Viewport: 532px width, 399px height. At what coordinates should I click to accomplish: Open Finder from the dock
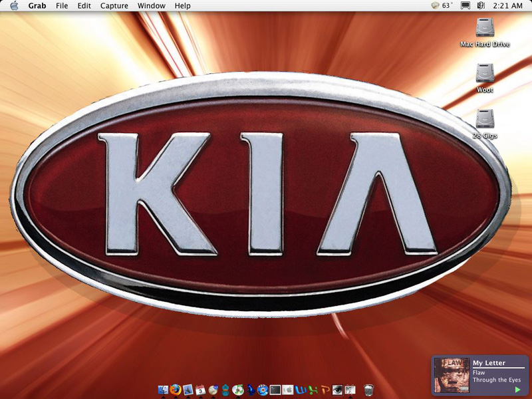[x=163, y=390]
